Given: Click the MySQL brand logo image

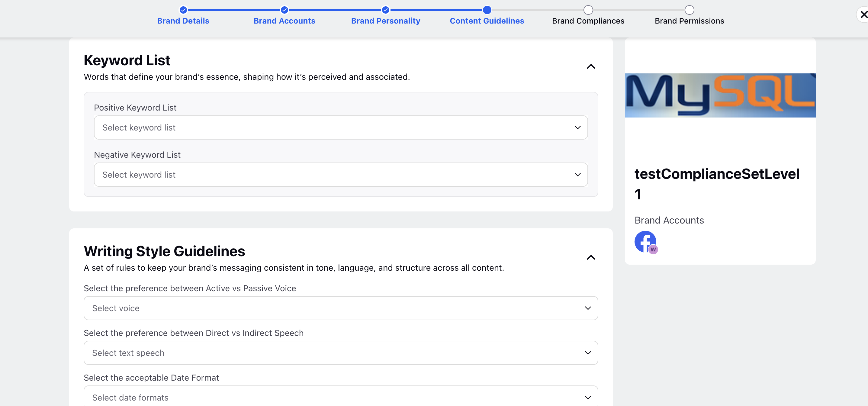Looking at the screenshot, I should [720, 95].
